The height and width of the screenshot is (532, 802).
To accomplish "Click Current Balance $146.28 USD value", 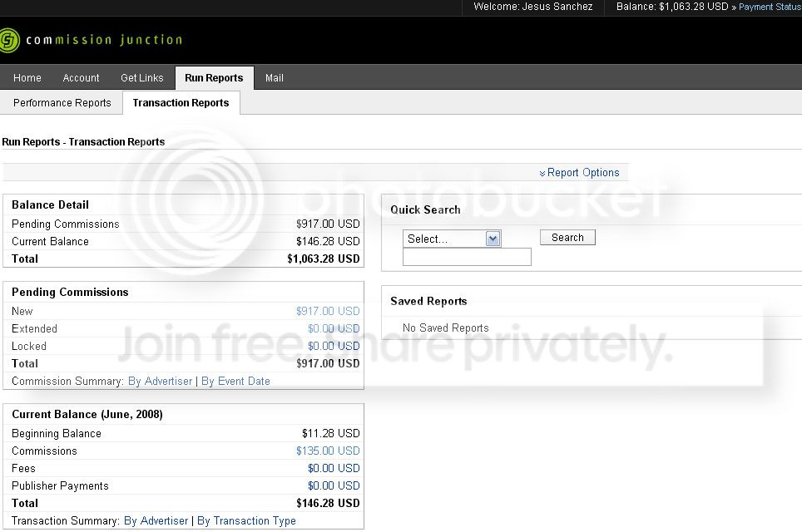I will click(x=328, y=241).
